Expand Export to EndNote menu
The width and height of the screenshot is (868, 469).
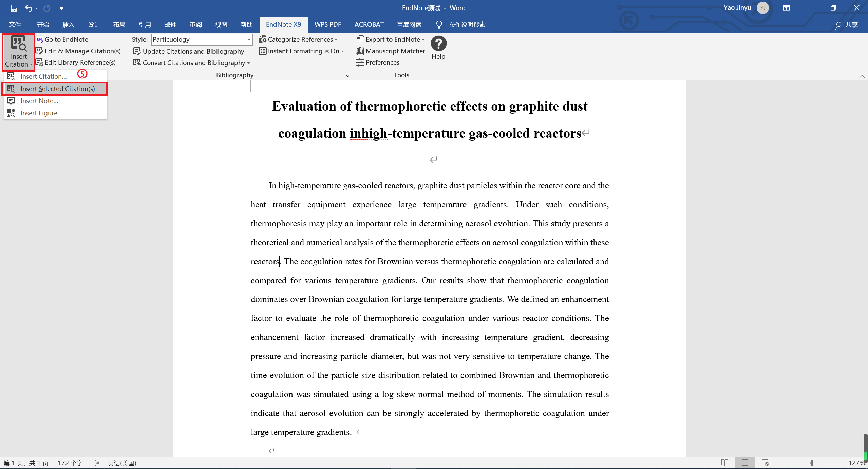pyautogui.click(x=391, y=39)
